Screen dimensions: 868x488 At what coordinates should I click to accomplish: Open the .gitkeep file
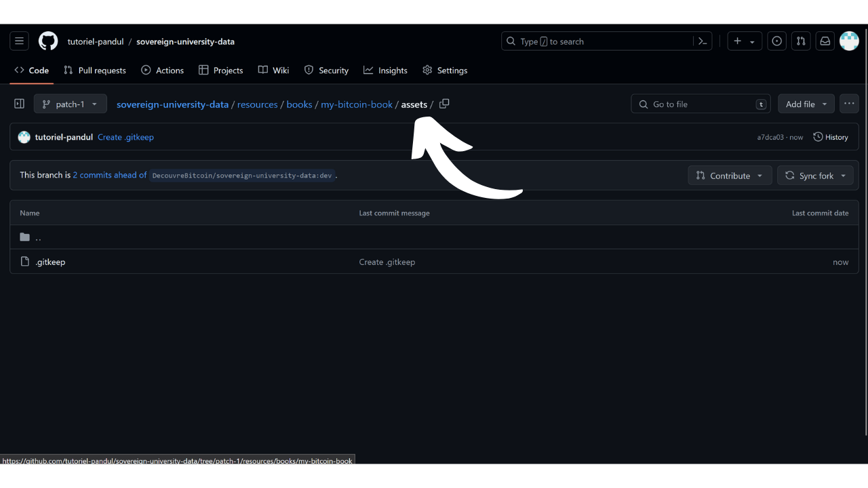pyautogui.click(x=50, y=262)
